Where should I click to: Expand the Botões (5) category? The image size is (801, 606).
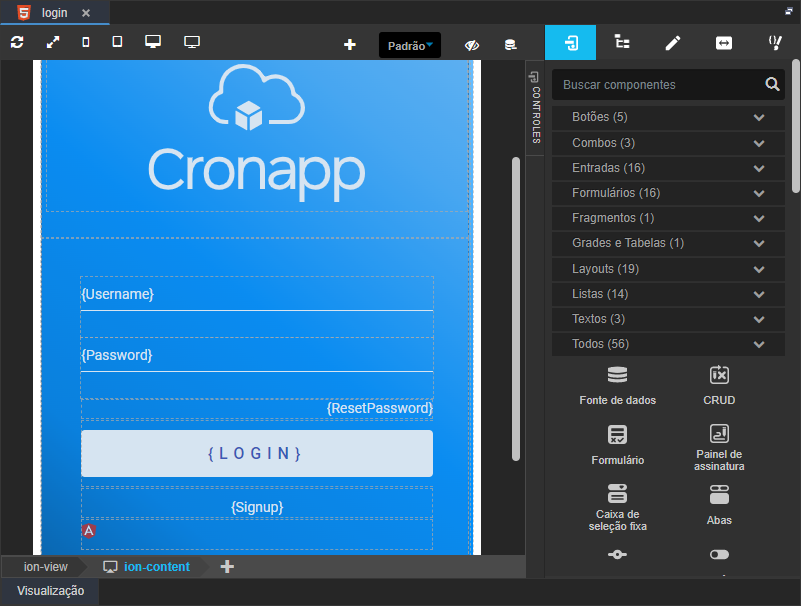[668, 117]
